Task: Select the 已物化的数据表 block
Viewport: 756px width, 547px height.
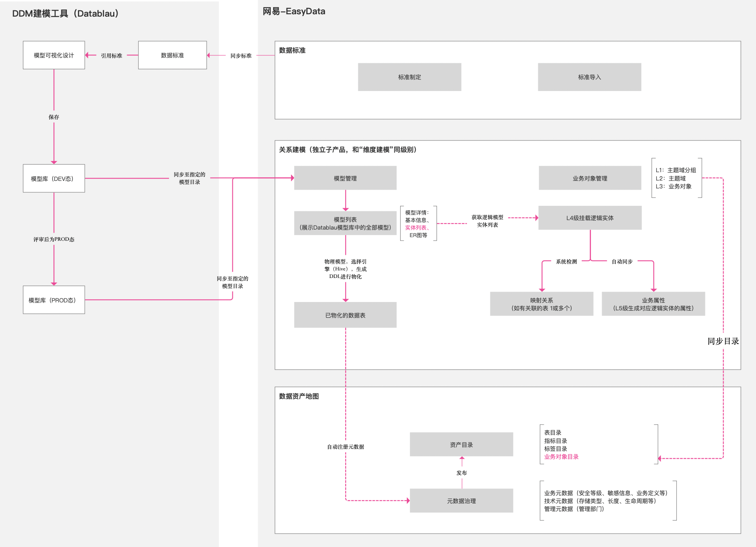Action: pos(345,315)
